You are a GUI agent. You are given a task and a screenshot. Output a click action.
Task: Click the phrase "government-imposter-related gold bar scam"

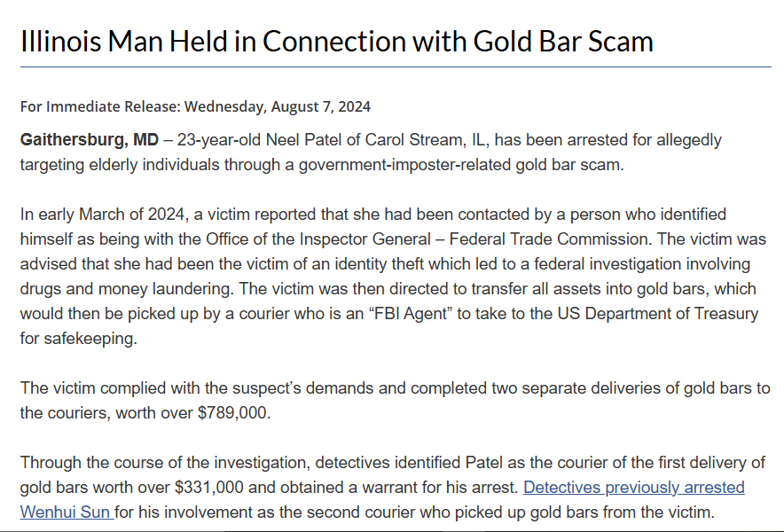coord(461,165)
